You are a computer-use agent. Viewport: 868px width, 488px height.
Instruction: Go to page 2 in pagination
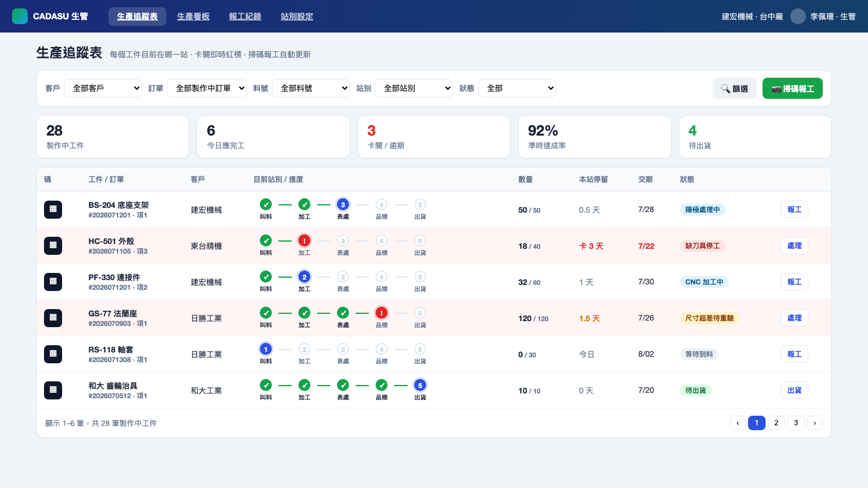[x=776, y=423]
